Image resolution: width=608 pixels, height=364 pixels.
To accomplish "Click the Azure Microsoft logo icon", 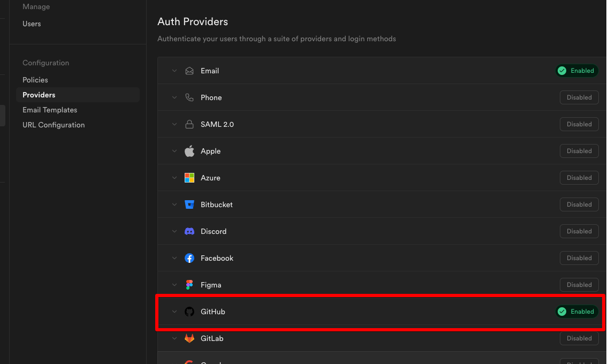I will pyautogui.click(x=189, y=178).
